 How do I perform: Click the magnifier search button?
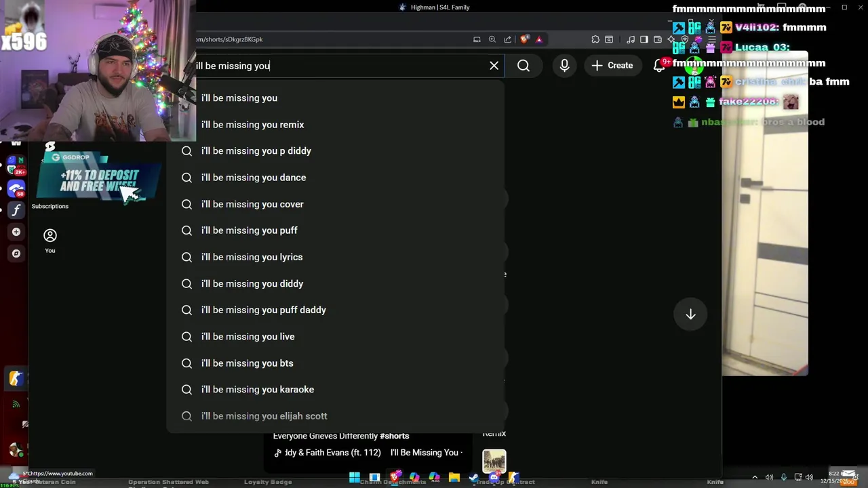pyautogui.click(x=524, y=66)
